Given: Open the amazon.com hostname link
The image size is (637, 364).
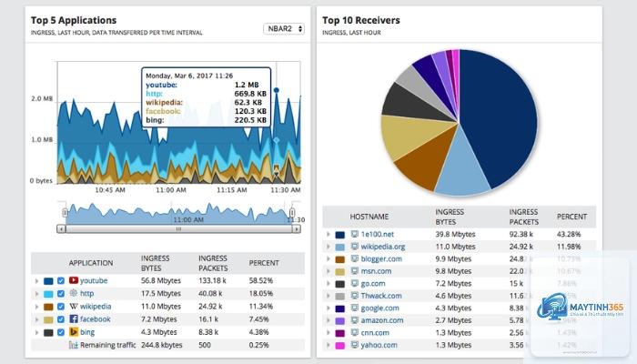Looking at the screenshot, I should click(382, 320).
